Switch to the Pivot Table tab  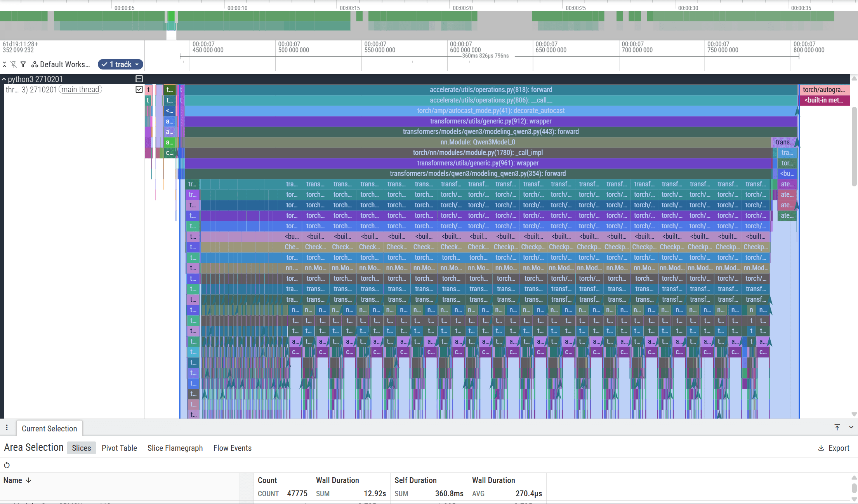tap(119, 448)
